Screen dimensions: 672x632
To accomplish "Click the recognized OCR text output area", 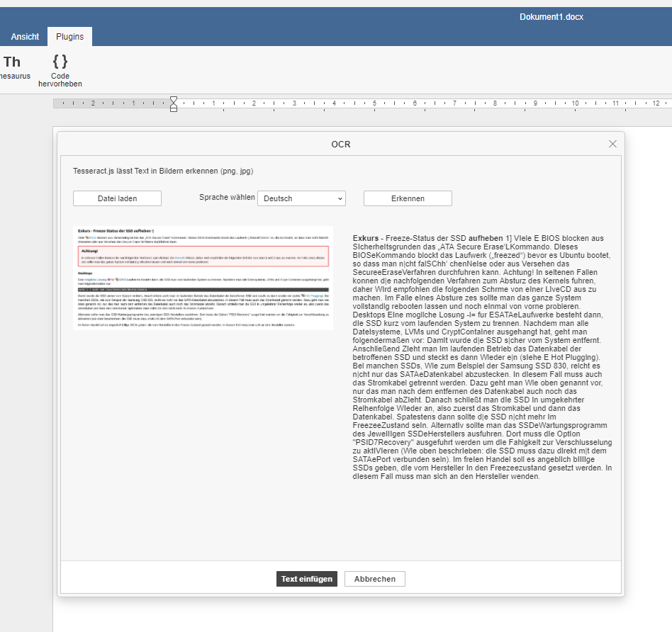I will click(482, 354).
